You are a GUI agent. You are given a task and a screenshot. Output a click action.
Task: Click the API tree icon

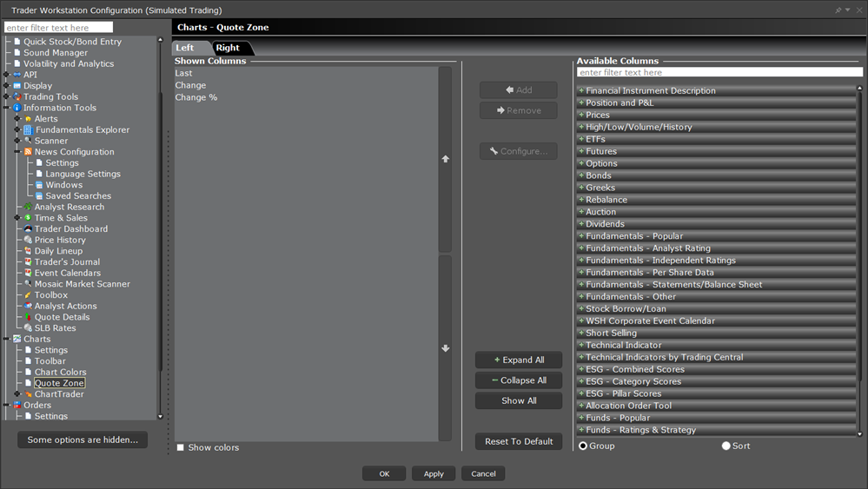(x=17, y=75)
